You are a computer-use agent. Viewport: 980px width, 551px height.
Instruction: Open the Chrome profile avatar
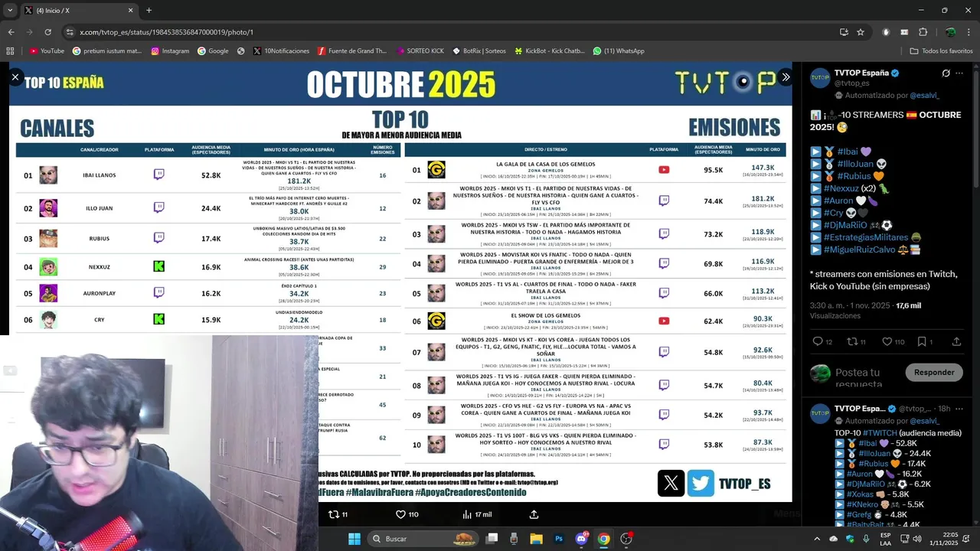(950, 32)
